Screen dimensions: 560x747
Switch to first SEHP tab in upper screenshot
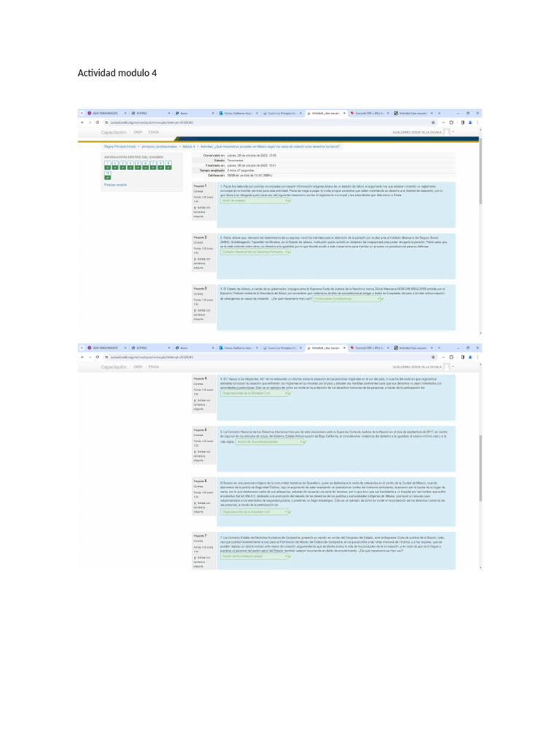point(106,113)
